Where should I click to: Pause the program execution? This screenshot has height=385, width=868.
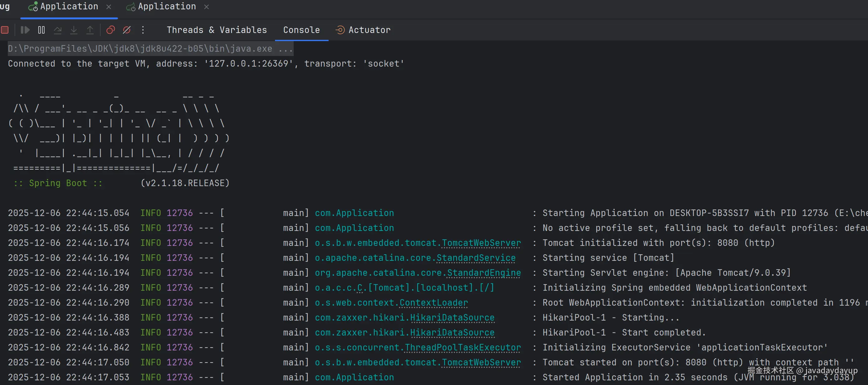41,30
